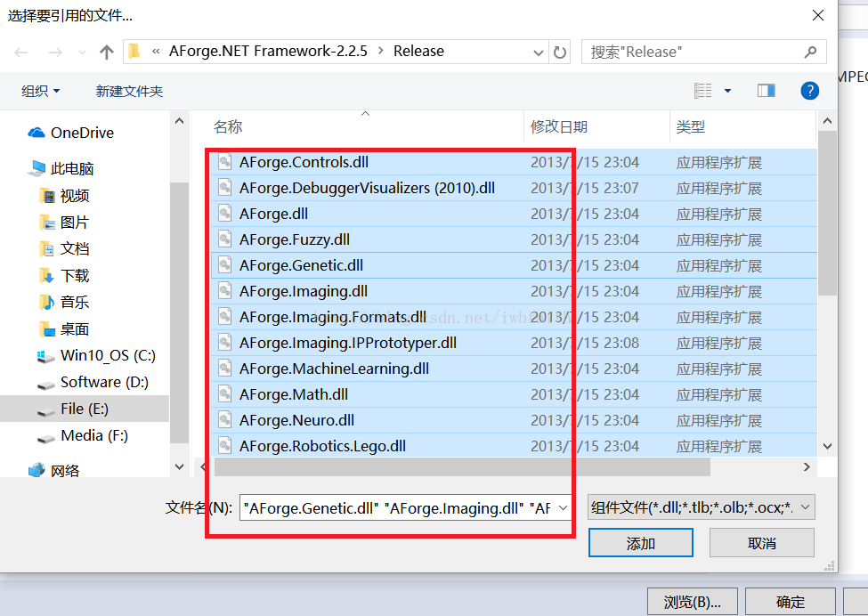Open recent locations dropdown arrow
The image size is (868, 616).
pyautogui.click(x=82, y=53)
